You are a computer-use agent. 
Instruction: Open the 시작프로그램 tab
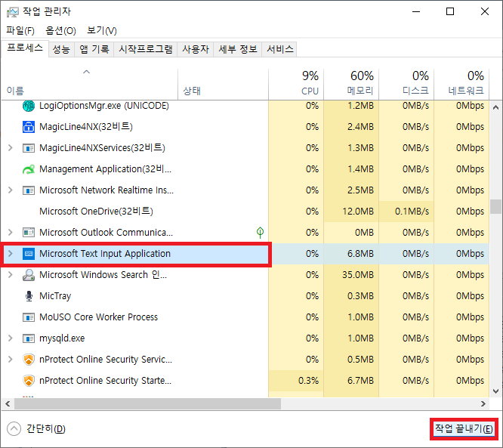tap(146, 49)
